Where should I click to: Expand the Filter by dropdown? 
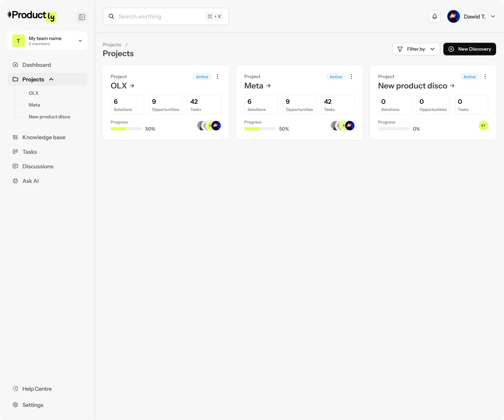click(x=416, y=49)
